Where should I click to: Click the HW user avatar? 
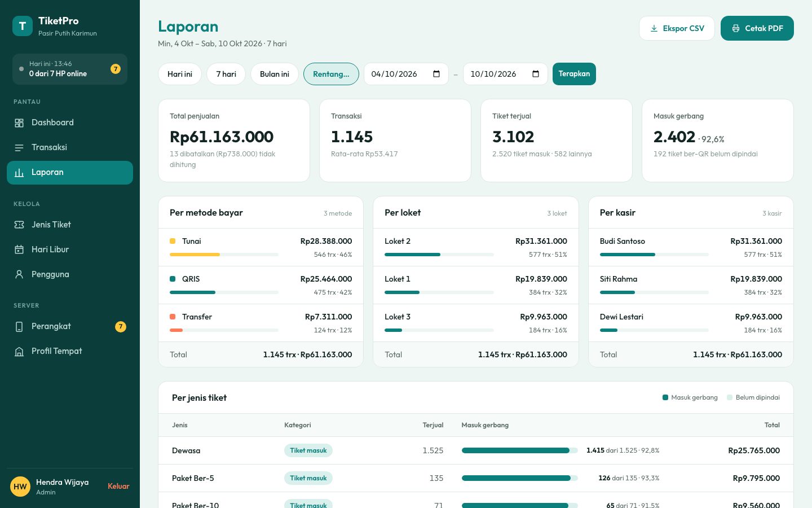point(20,487)
